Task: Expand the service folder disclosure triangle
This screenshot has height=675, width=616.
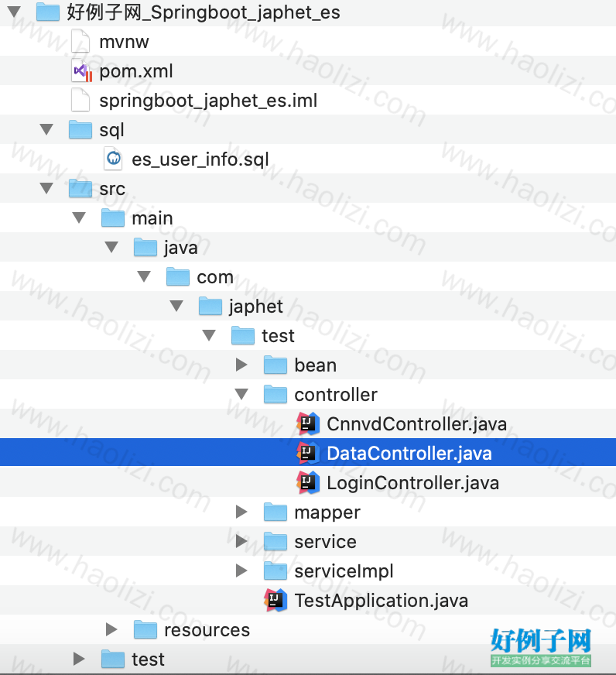Action: coord(241,541)
